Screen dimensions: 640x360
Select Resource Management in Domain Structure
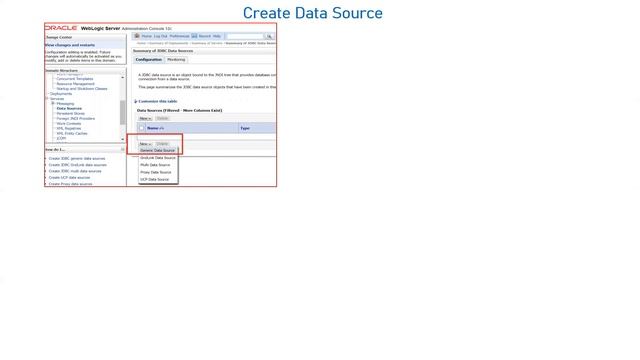click(x=75, y=84)
